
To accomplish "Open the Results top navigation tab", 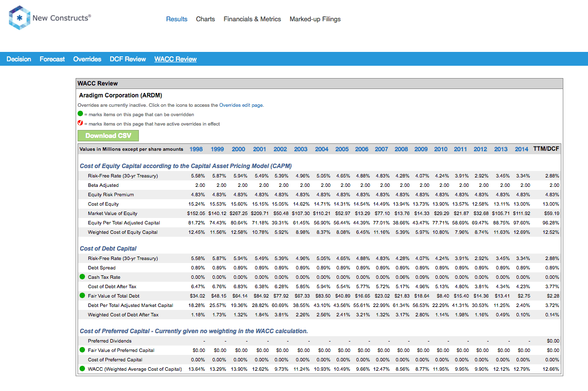I will coord(176,19).
